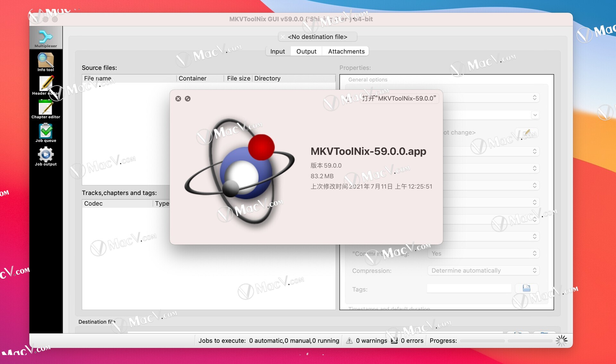The width and height of the screenshot is (616, 364).
Task: Switch to the Input tab
Action: [x=278, y=52]
